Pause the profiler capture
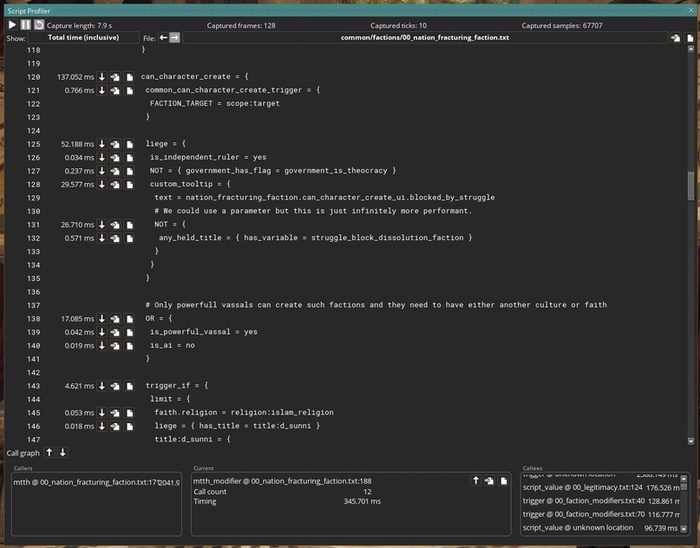The image size is (700, 548). pos(25,24)
